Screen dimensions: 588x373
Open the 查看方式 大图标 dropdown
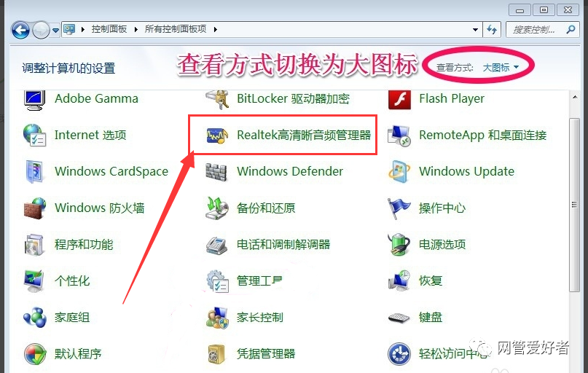(501, 68)
